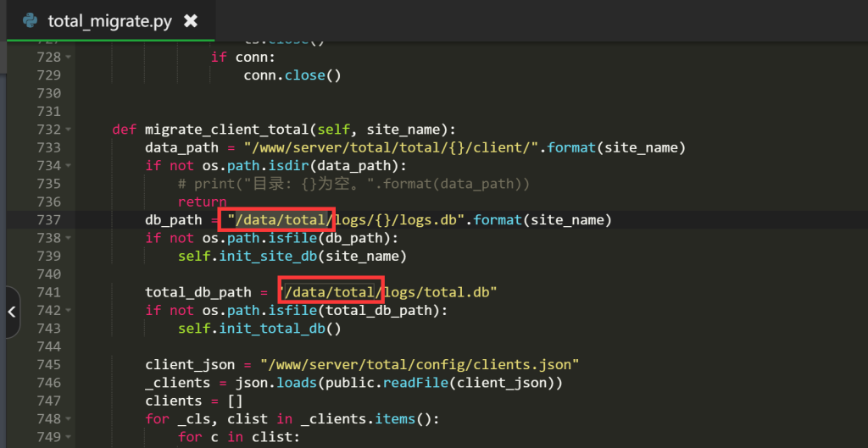Click the Python file icon in tab
Image resolution: width=868 pixels, height=448 pixels.
tap(30, 20)
